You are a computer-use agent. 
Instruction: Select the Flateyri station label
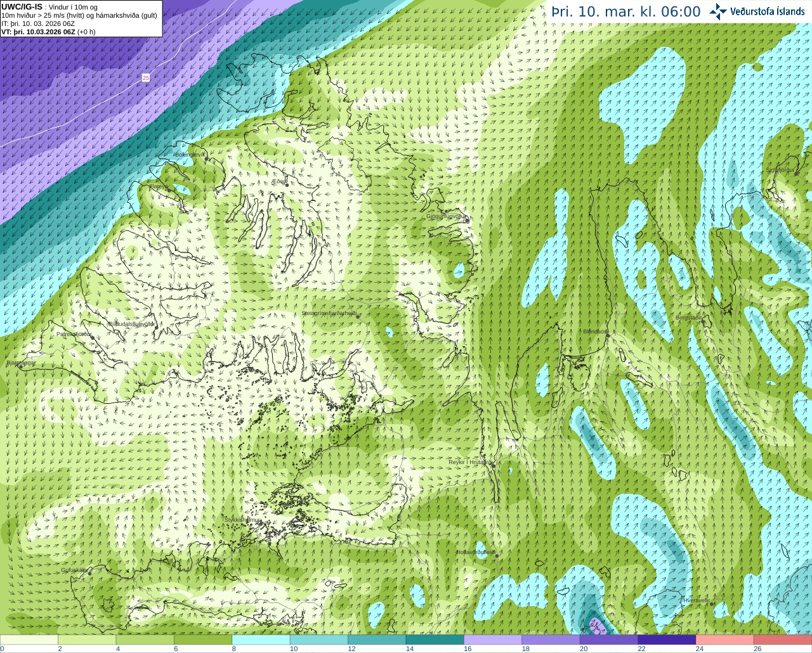point(158,186)
